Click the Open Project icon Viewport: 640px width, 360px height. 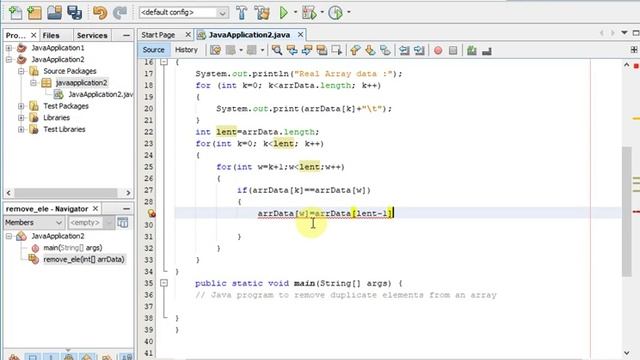(54, 13)
